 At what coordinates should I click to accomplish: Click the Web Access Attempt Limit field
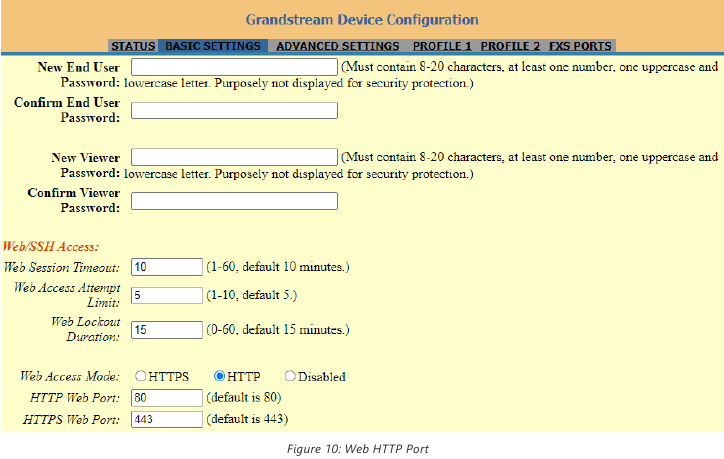click(167, 296)
